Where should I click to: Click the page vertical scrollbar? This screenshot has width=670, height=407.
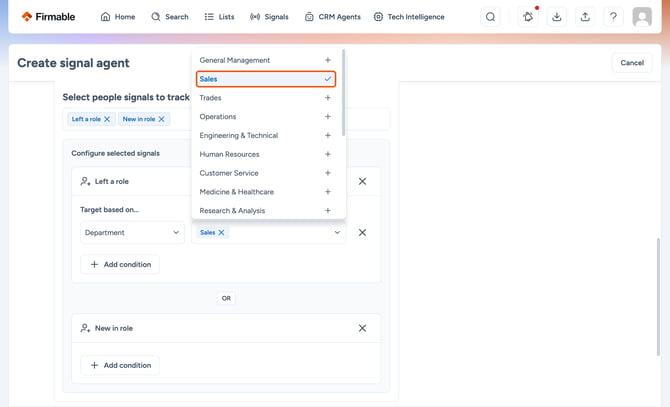click(658, 297)
